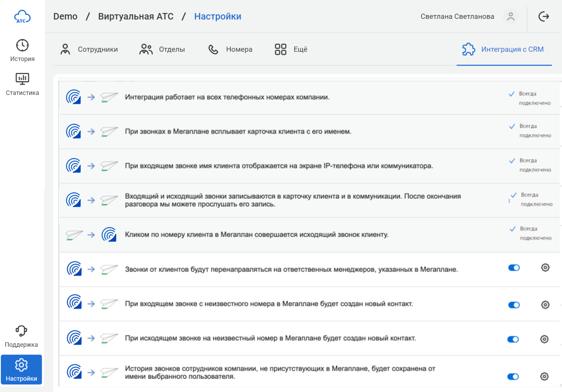Image resolution: width=562 pixels, height=392 pixels.
Task: Click text 'История звонков сотрудников компании'
Action: point(280,372)
